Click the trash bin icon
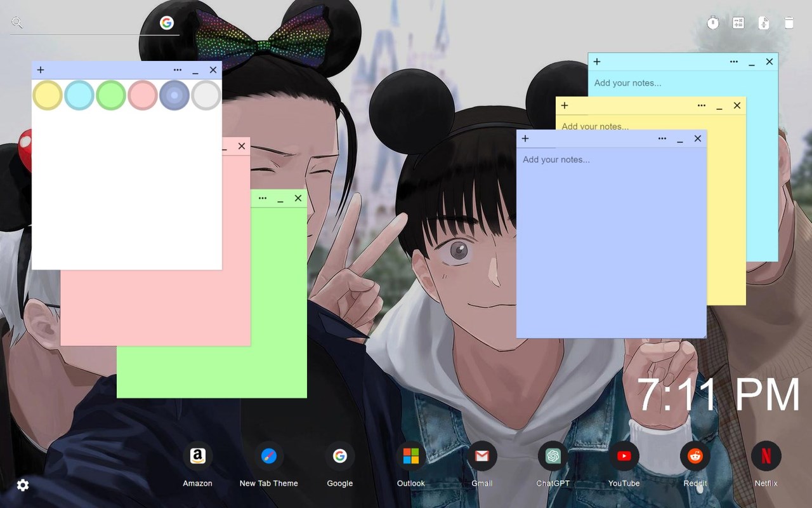The width and height of the screenshot is (812, 508). pos(789,23)
